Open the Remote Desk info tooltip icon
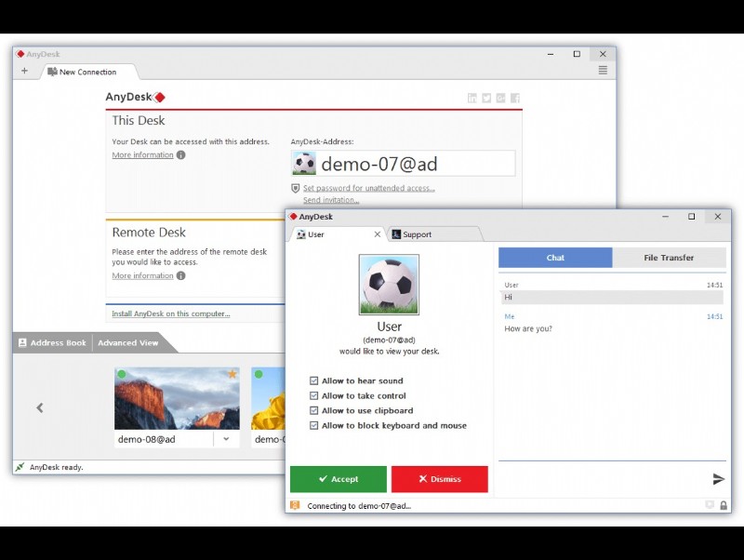Image resolution: width=744 pixels, height=560 pixels. click(179, 275)
